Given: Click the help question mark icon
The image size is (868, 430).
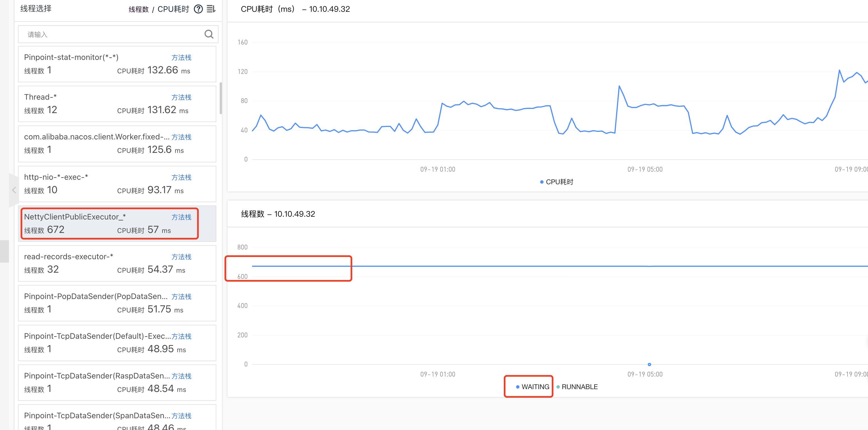Looking at the screenshot, I should (x=198, y=9).
